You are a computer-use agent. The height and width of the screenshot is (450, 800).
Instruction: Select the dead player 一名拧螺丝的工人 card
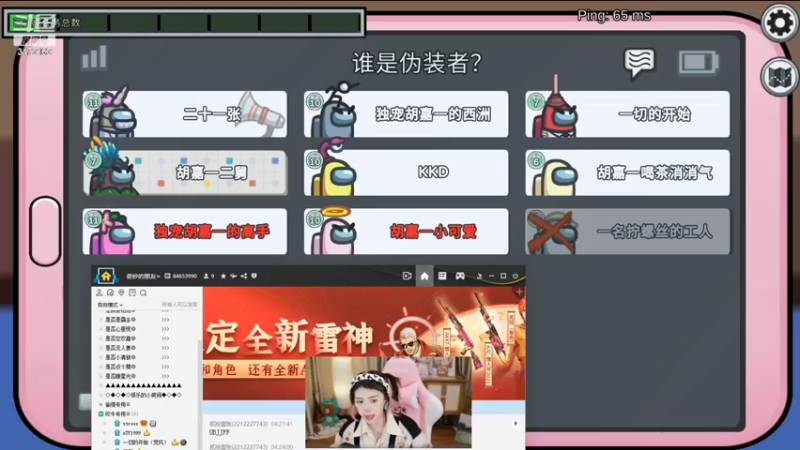[x=628, y=231]
